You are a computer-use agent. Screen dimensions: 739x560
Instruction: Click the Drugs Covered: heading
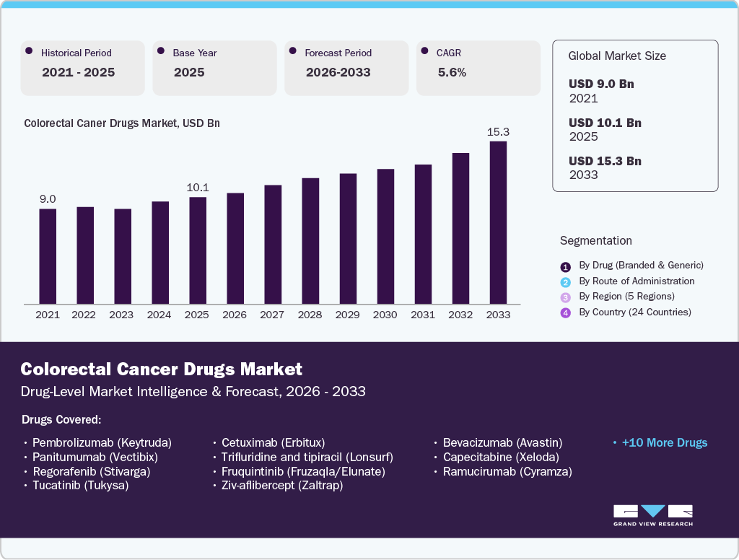(61, 419)
